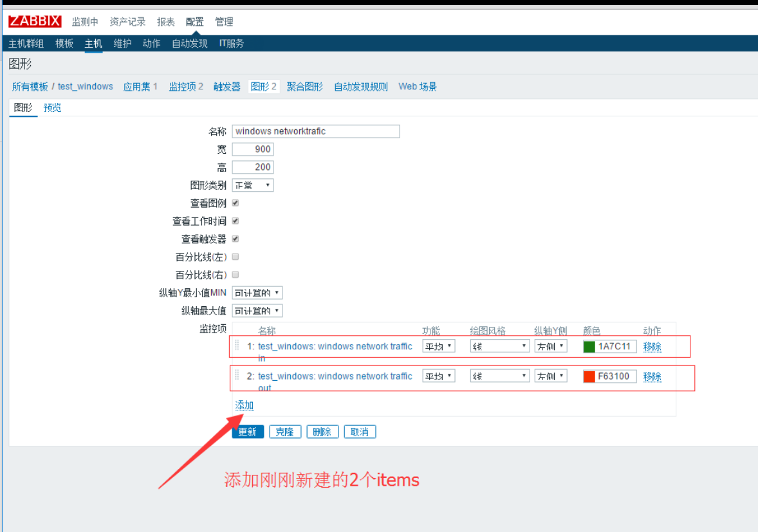The width and height of the screenshot is (758, 532).
Task: Toggle the 查看图例 checkbox
Action: point(236,203)
